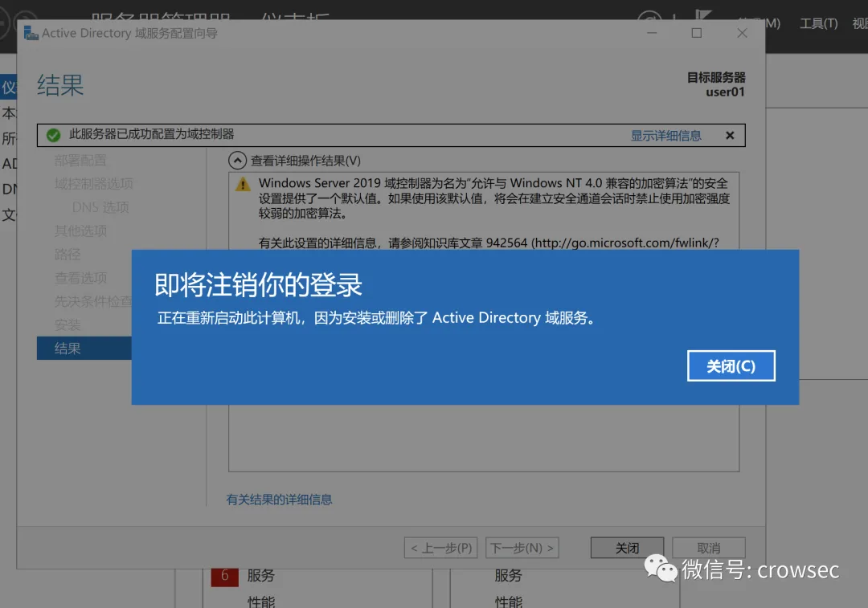Click the text 此服务器已成功配置为域控制器

[152, 134]
